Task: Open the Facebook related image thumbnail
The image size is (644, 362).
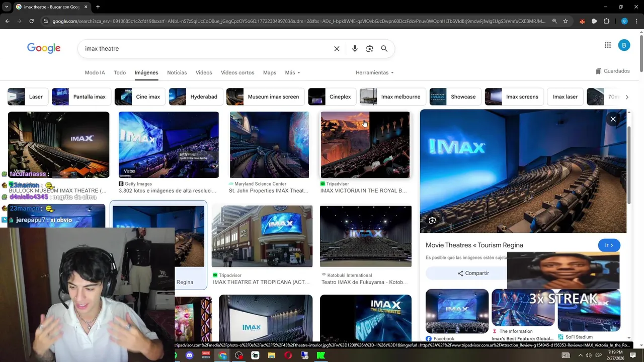Action: (457, 311)
